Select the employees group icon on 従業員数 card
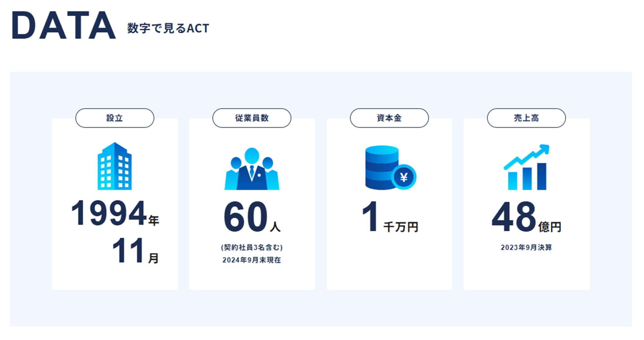The image size is (644, 340). coord(251,169)
